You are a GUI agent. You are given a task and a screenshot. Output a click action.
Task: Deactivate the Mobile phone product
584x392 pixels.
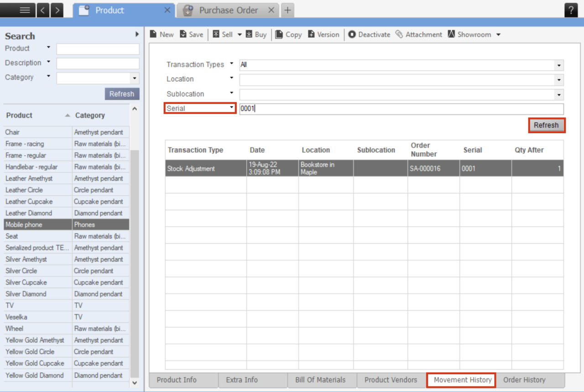click(x=369, y=34)
